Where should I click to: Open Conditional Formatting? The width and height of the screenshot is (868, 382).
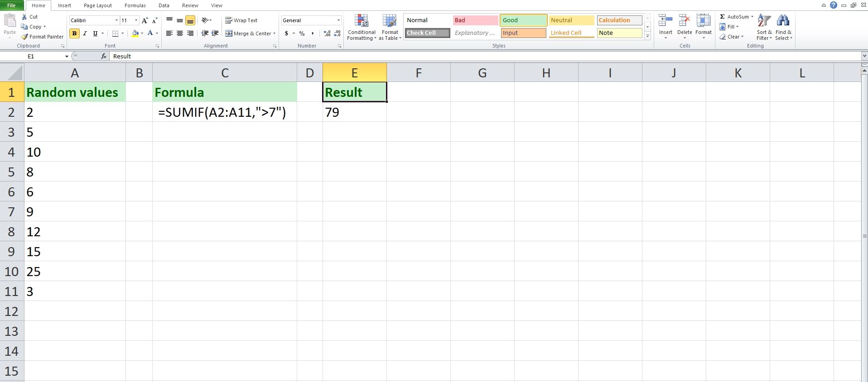click(x=362, y=27)
